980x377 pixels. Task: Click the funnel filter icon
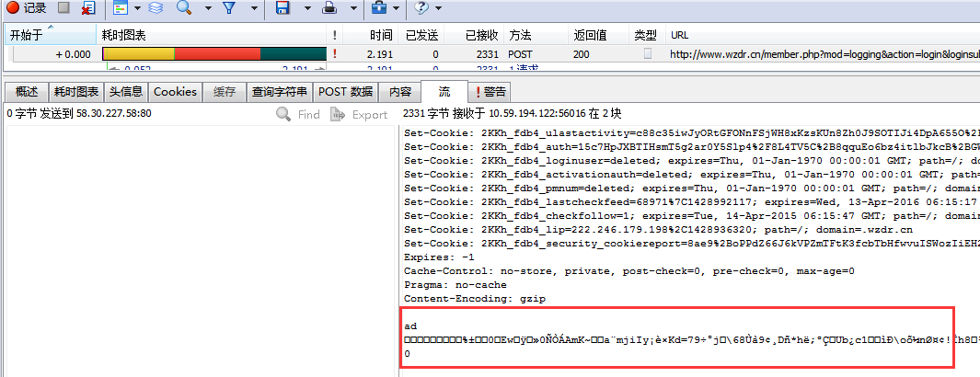pyautogui.click(x=229, y=7)
